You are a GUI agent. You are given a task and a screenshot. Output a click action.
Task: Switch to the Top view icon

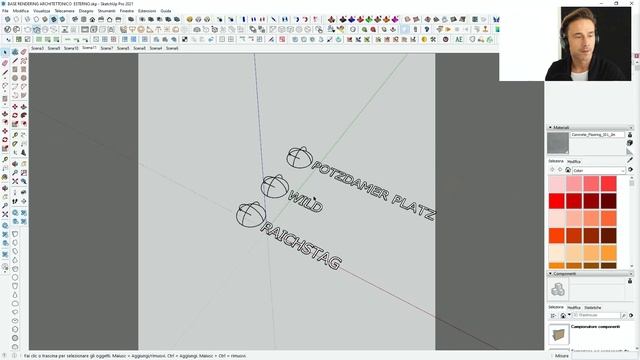click(x=84, y=19)
